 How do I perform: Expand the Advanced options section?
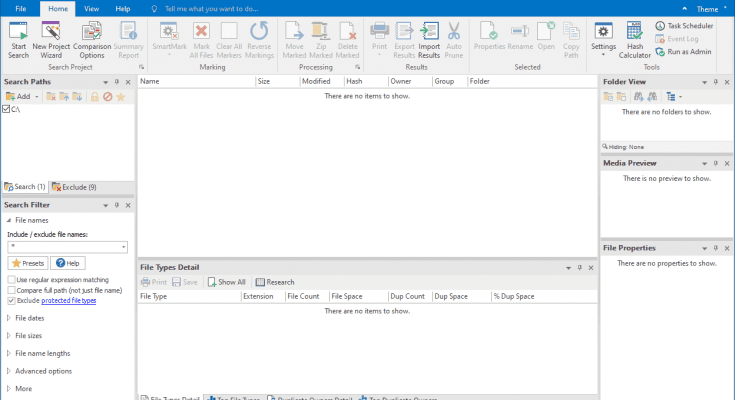pyautogui.click(x=43, y=371)
